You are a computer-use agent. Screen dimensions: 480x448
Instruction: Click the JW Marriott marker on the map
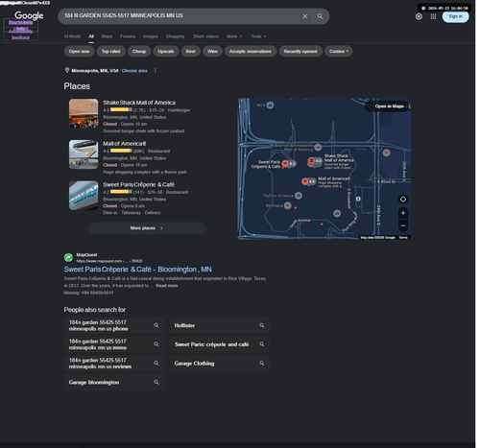(318, 147)
